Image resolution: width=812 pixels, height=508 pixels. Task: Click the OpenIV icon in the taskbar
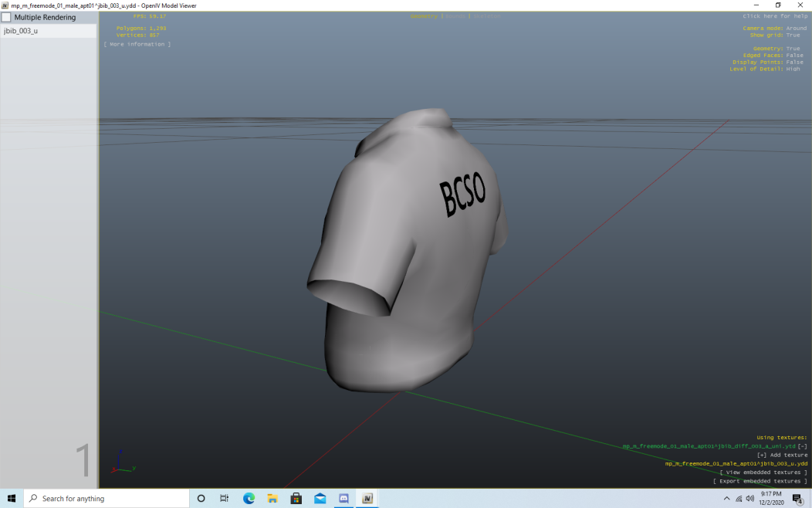(367, 499)
